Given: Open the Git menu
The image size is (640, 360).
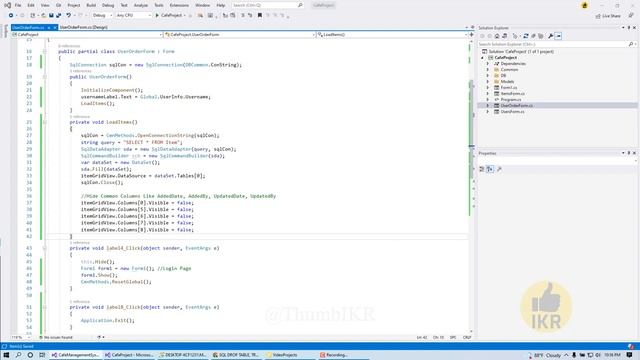Looking at the screenshot, I should (58, 5).
